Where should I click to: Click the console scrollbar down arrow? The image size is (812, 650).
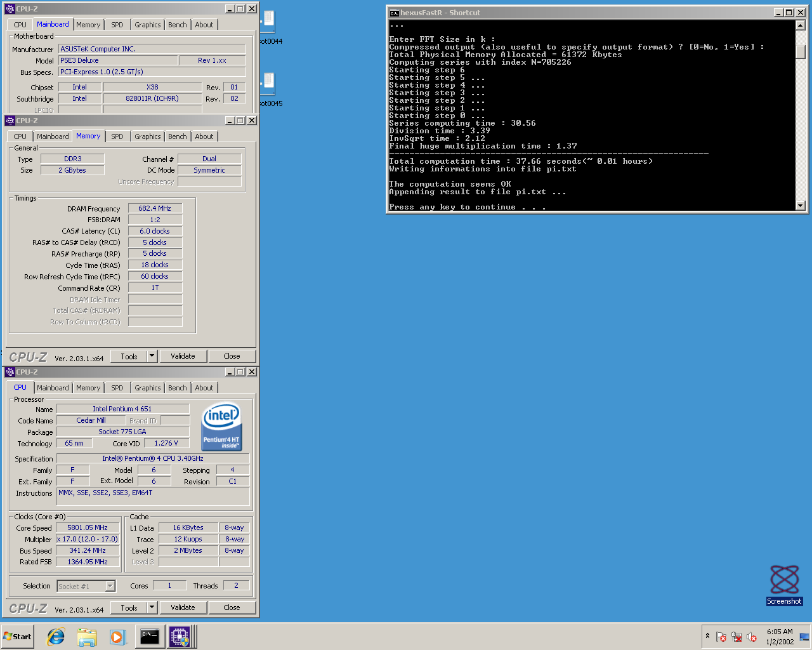(x=800, y=206)
